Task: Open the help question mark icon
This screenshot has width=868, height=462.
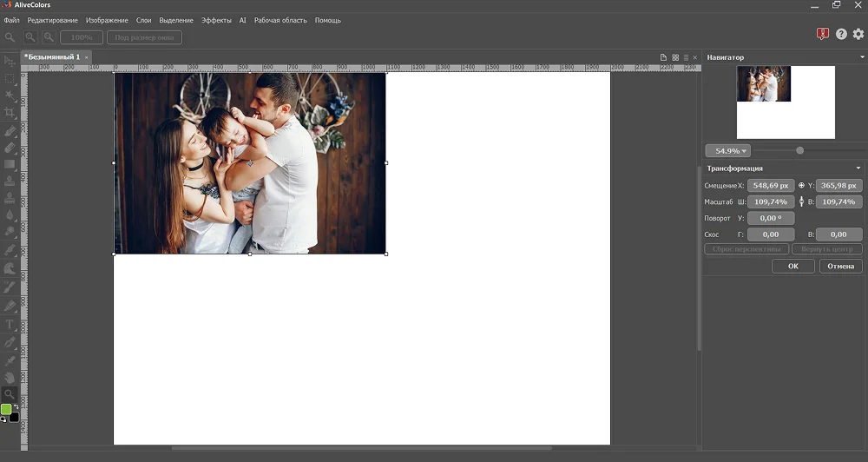Action: 841,35
